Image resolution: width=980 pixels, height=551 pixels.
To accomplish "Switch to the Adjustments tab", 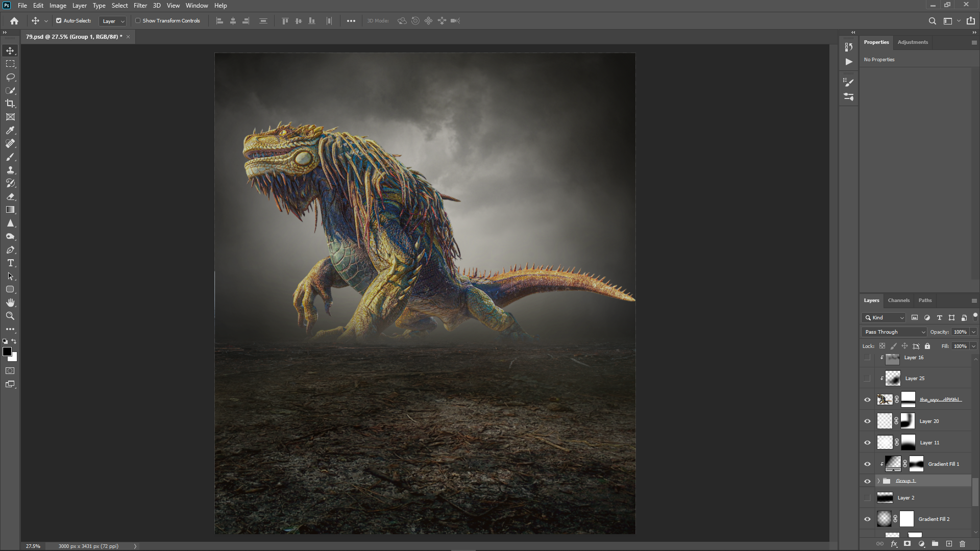I will 913,42.
